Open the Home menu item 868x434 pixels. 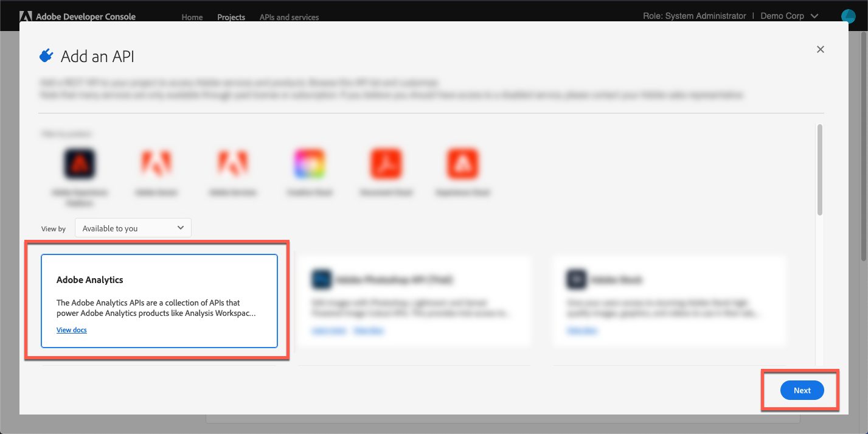(192, 17)
